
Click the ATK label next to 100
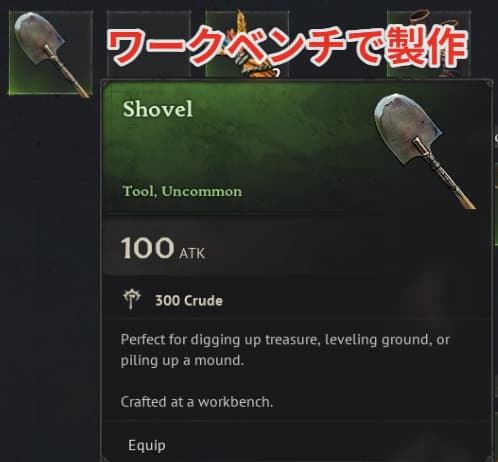point(192,254)
